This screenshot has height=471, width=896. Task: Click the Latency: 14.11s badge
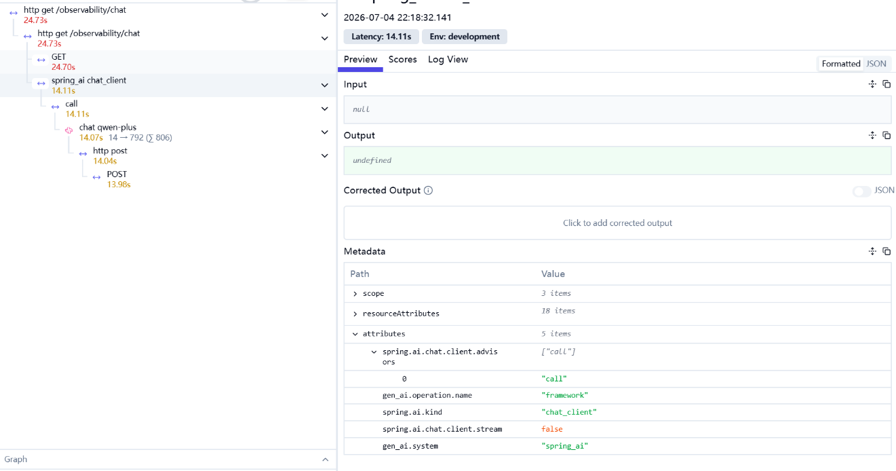tap(381, 37)
